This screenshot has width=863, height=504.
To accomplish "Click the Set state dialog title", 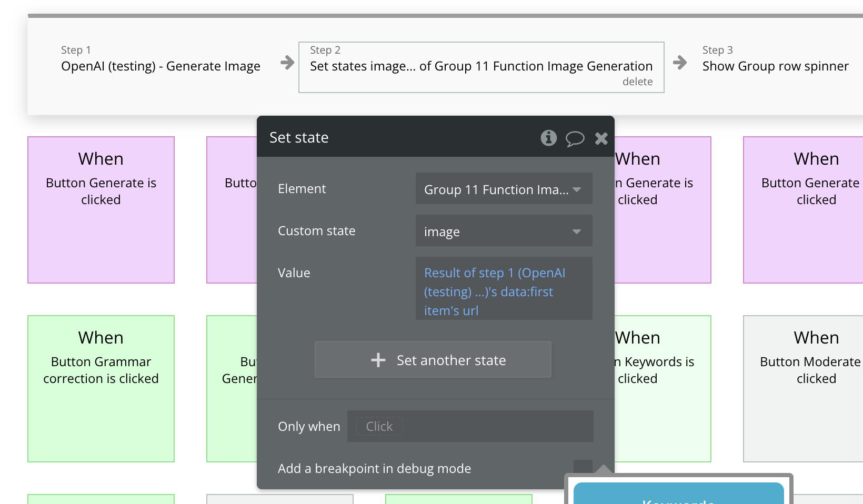I will tap(299, 138).
